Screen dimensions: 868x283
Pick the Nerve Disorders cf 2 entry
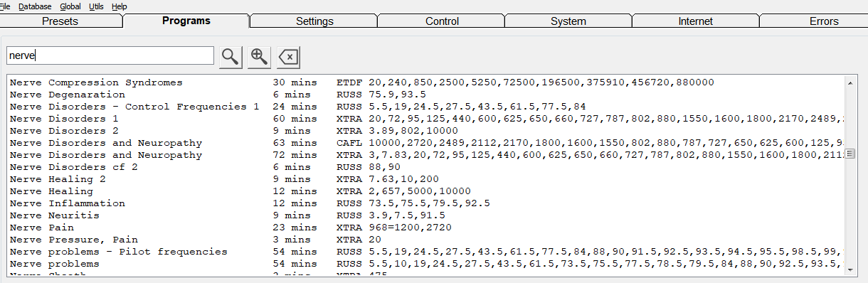tap(425, 167)
